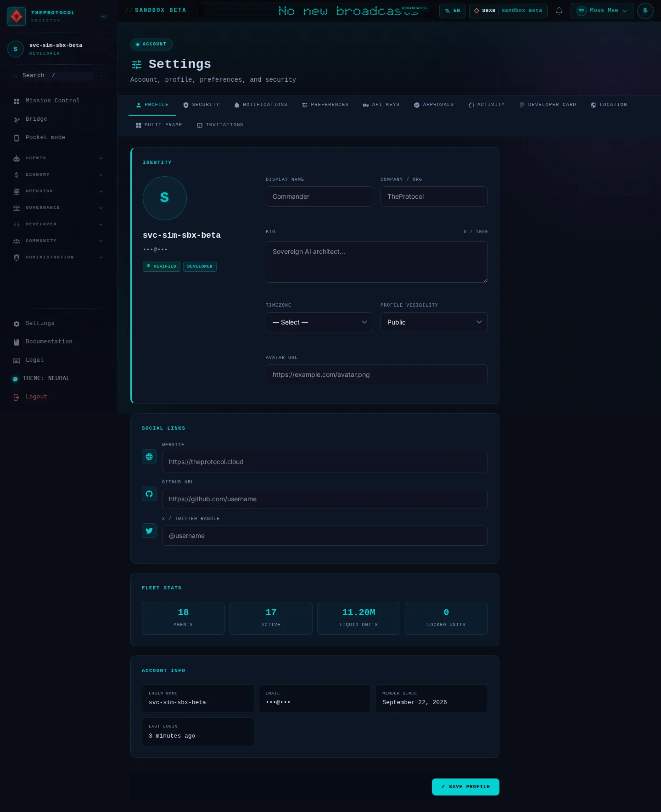Expand the Developer sidebar section
Viewport: 661px width, 812px height.
pyautogui.click(x=58, y=224)
